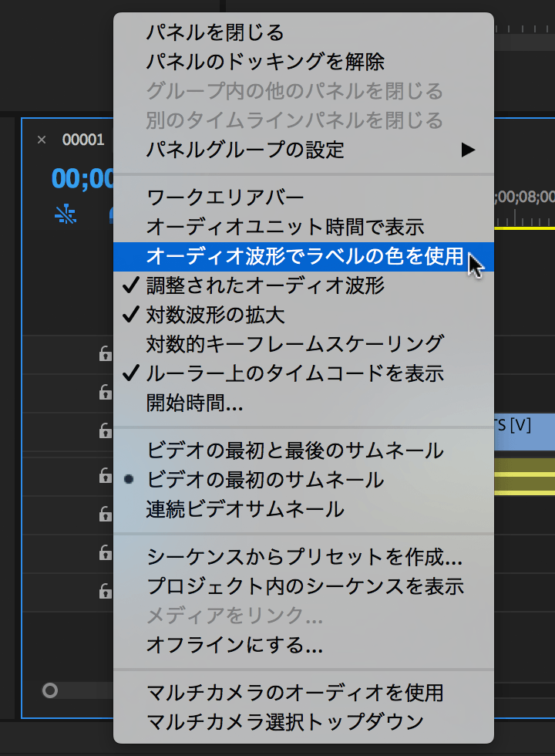Screen dimensions: 555x756
Task: Click the 00;08;00 ruler timecode
Action: pos(525,197)
